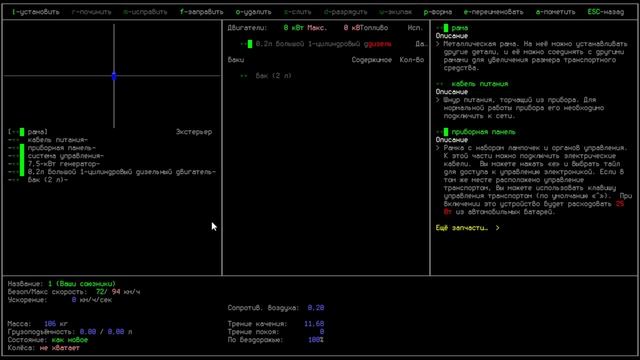Click the air drag value '0,28'
This screenshot has width=640, height=360.
(316, 308)
